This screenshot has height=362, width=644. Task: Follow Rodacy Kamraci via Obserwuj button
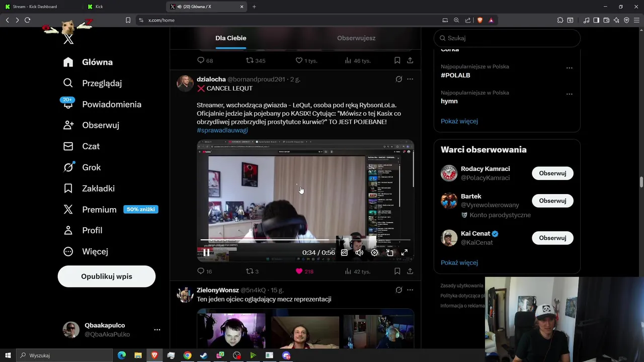point(552,173)
